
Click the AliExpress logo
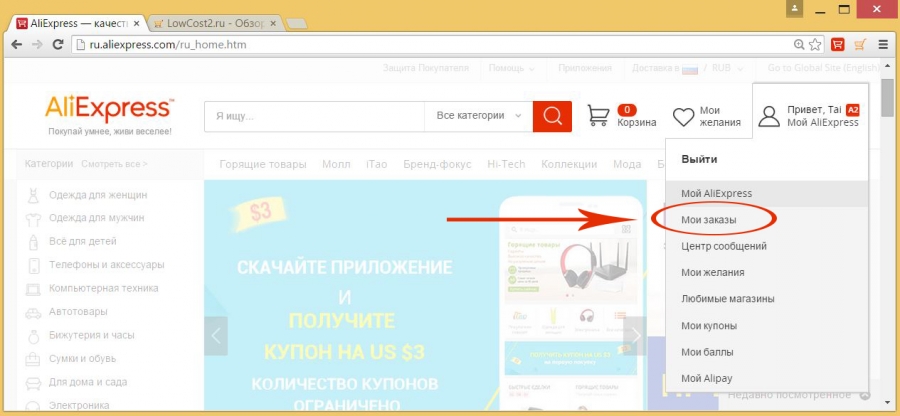[110, 109]
